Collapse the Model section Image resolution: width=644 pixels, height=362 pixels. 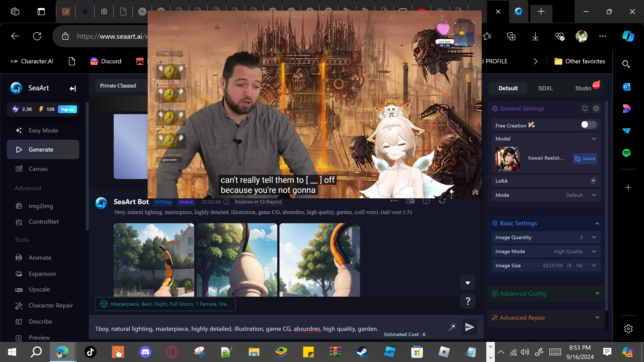click(x=594, y=139)
